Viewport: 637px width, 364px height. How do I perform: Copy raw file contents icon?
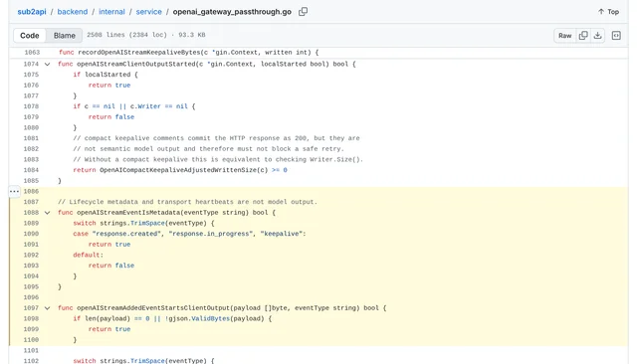pos(583,35)
